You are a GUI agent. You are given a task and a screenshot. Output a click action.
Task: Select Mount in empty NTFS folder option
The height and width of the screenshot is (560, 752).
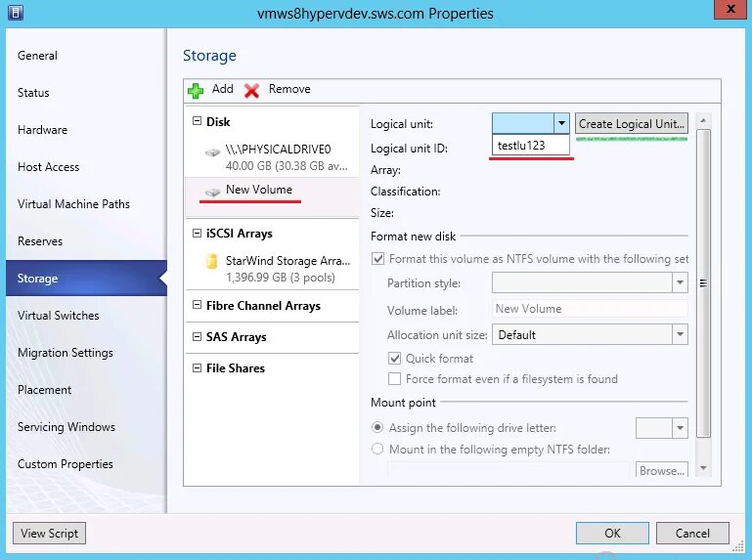pyautogui.click(x=376, y=450)
